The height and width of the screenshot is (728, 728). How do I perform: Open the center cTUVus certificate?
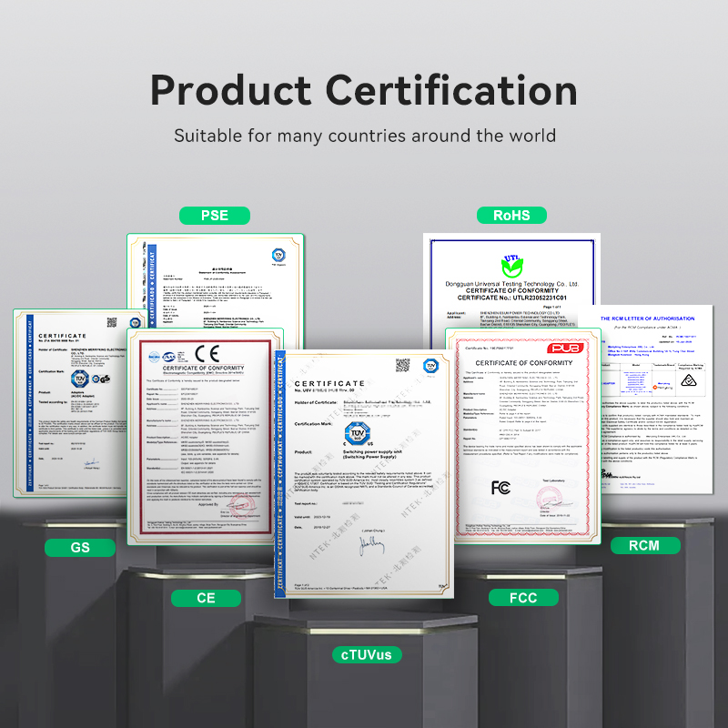click(363, 473)
